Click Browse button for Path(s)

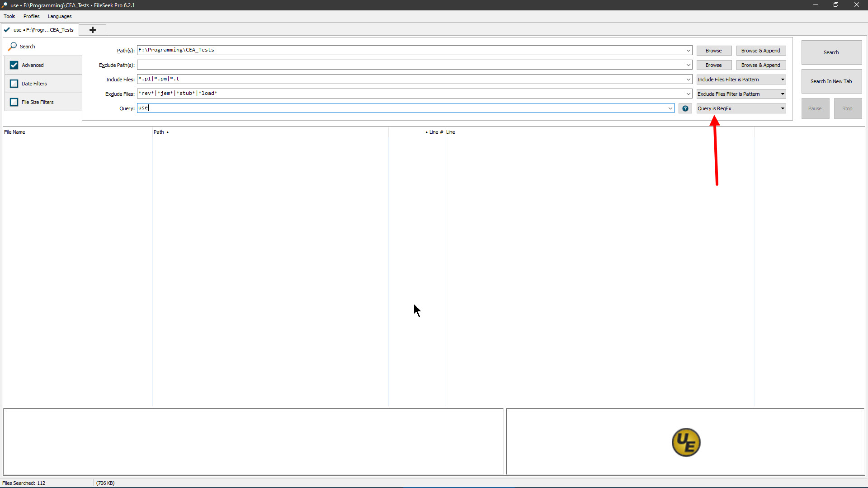pos(714,51)
